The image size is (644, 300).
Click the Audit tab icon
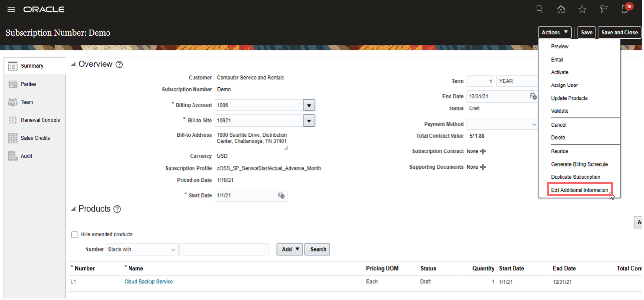[x=13, y=156]
